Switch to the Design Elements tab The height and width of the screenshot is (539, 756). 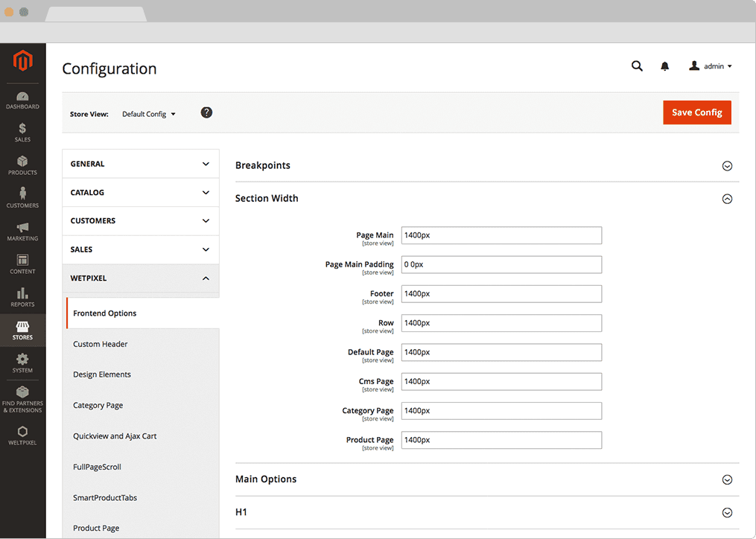[102, 374]
